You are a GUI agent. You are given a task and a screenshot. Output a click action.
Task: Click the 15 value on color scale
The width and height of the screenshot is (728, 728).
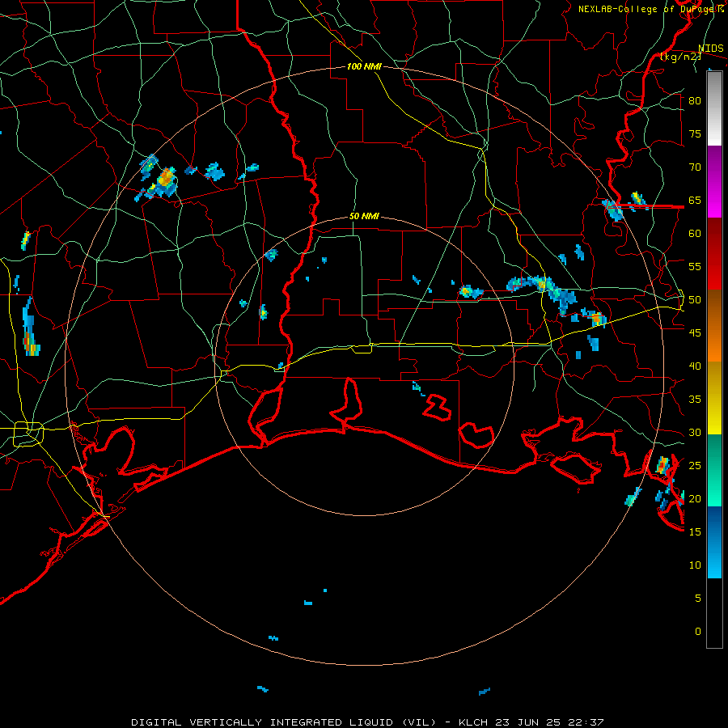coord(695,532)
